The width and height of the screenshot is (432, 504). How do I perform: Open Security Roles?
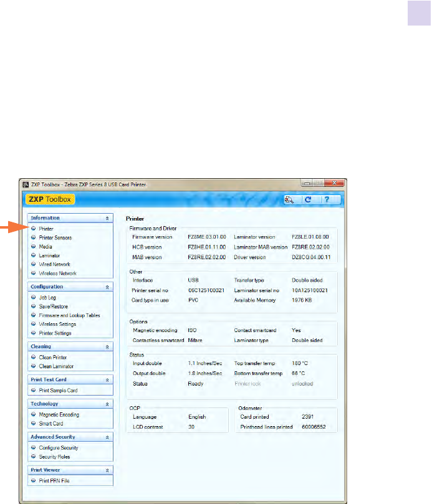click(x=54, y=457)
